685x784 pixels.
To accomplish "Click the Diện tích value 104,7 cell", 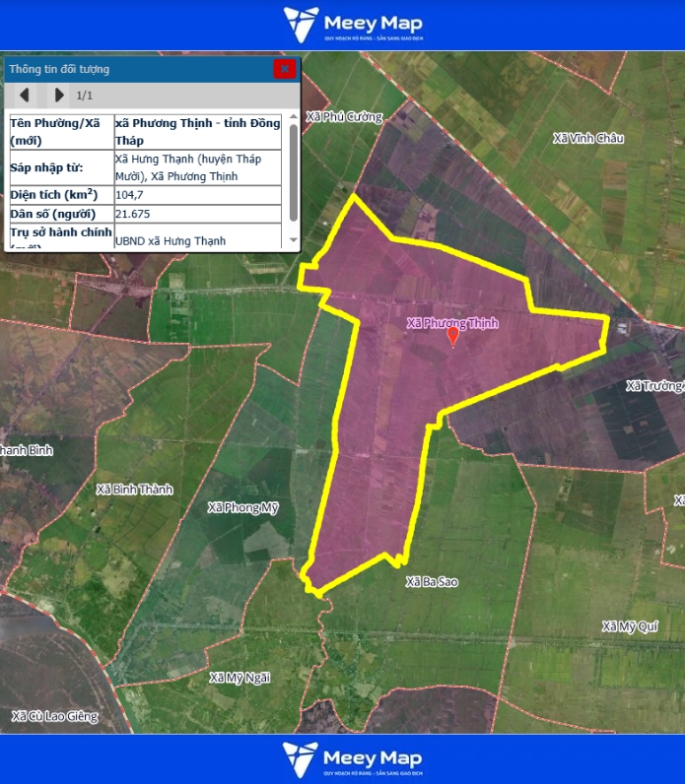I will click(x=198, y=195).
